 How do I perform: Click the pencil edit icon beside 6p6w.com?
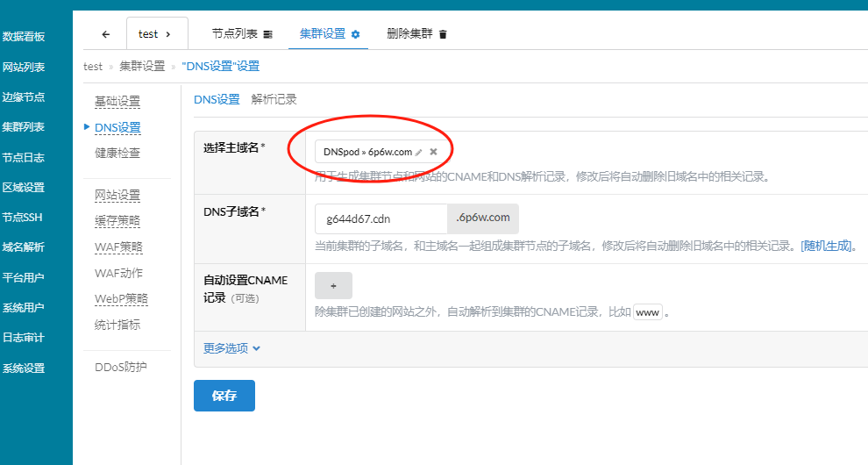pos(419,152)
